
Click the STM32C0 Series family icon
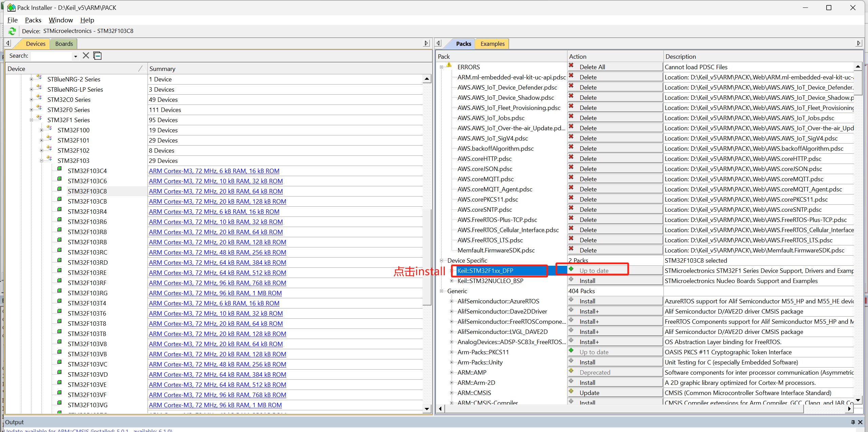[x=39, y=97]
